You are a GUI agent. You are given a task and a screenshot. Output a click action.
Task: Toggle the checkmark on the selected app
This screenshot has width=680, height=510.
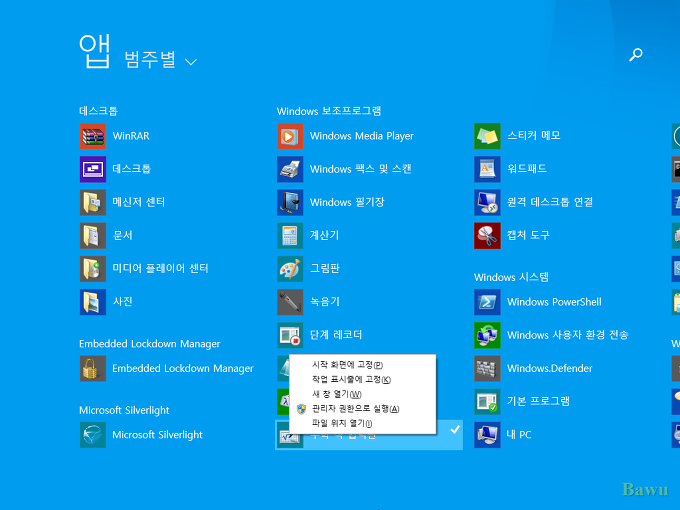455,430
